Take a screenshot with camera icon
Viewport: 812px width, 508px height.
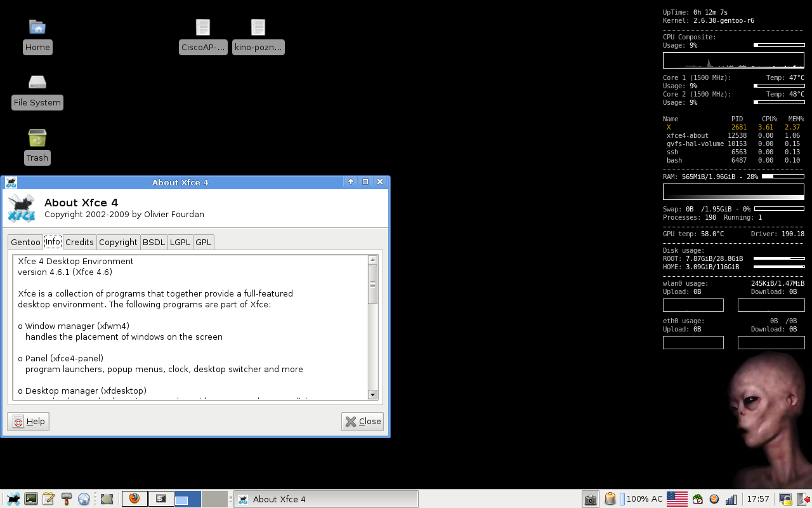pos(590,499)
